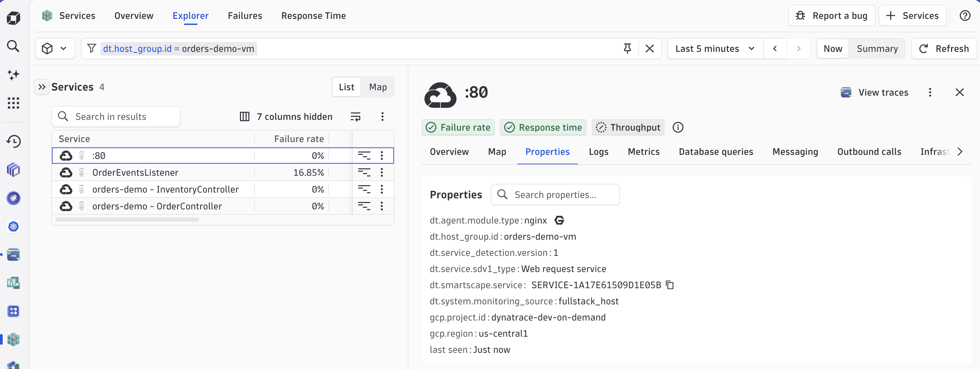This screenshot has width=980, height=369.
Task: Sort by the Service column header
Action: click(74, 139)
